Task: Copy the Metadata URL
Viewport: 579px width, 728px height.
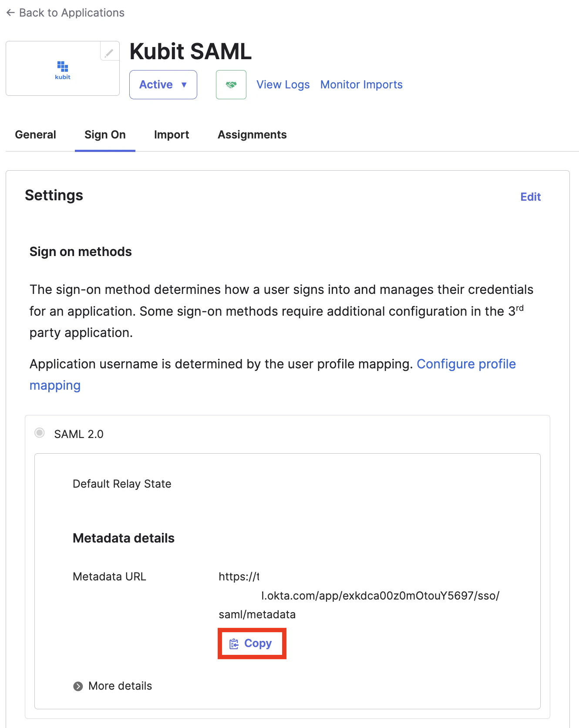Action: coord(252,643)
